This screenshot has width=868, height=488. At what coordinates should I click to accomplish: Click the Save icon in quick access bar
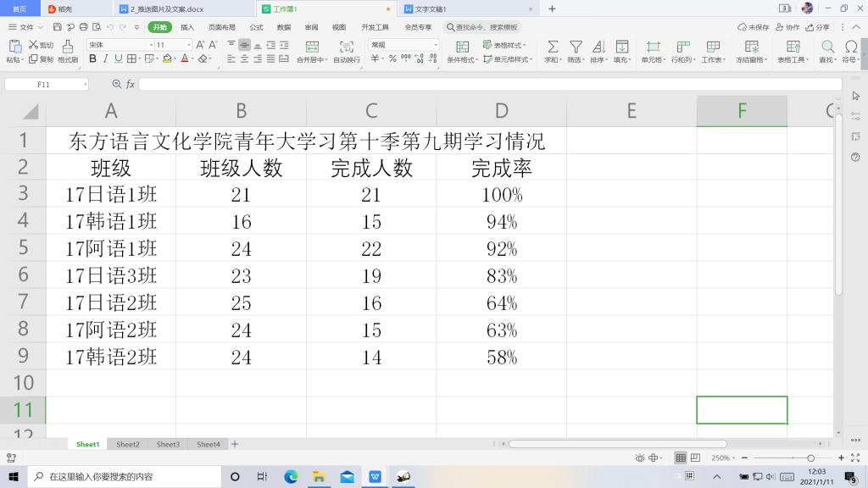(58, 27)
